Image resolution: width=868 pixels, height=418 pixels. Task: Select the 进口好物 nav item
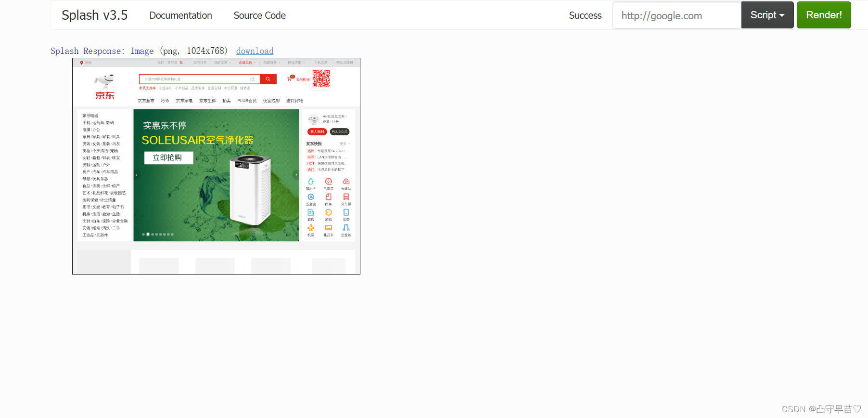click(295, 101)
